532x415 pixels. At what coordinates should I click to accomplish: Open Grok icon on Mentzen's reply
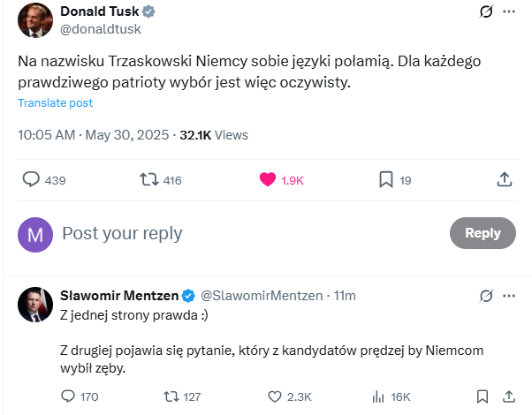[485, 296]
